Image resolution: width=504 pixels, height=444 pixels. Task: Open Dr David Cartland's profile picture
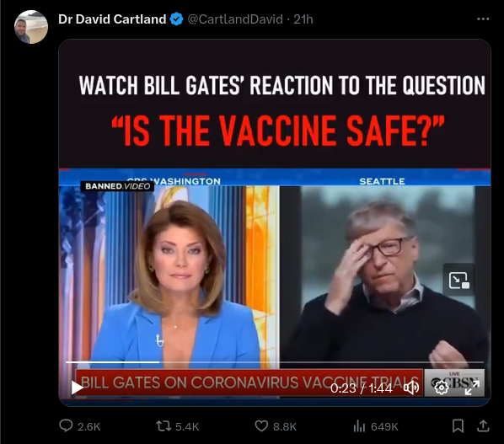(x=31, y=27)
